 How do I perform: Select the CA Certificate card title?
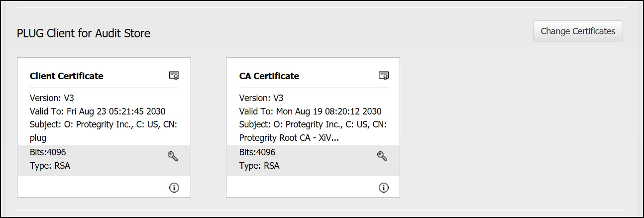269,76
